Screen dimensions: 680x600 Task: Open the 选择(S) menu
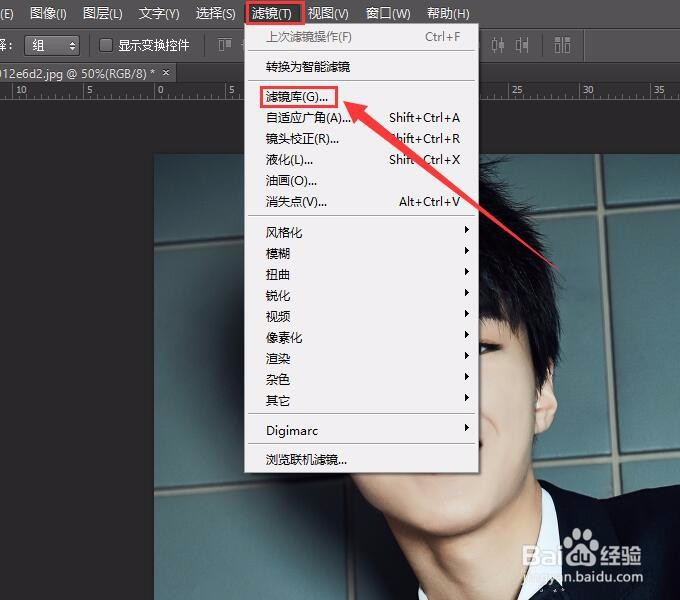[x=216, y=13]
